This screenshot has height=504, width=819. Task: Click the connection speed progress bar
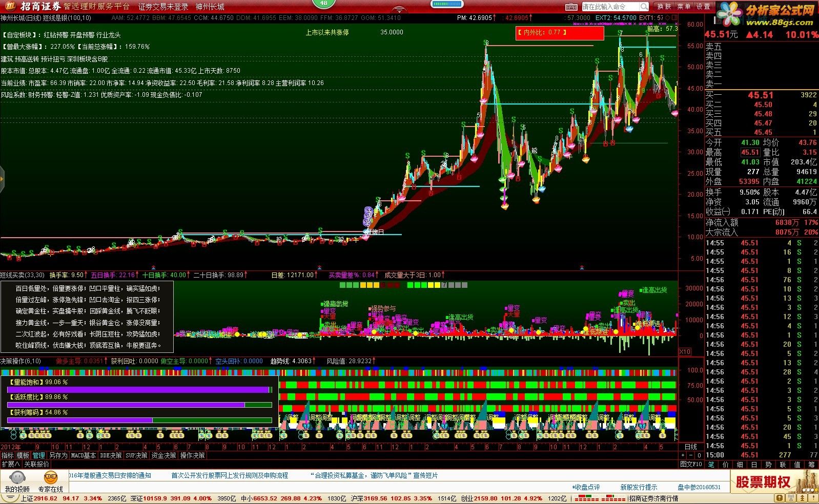pyautogui.click(x=447, y=4)
